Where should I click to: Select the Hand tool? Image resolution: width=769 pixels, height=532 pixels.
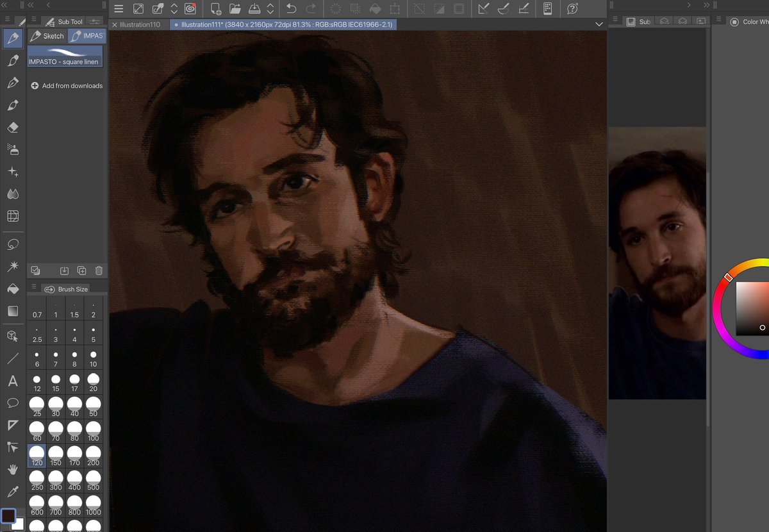point(13,469)
